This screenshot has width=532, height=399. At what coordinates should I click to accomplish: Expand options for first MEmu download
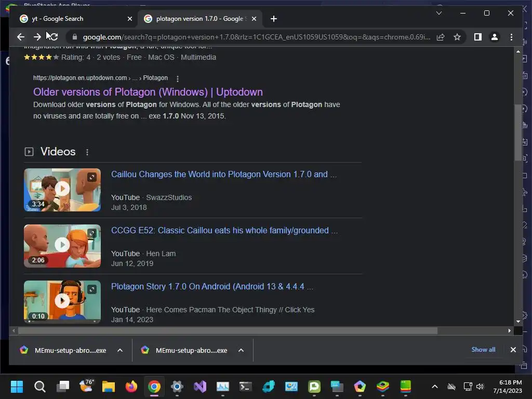120,351
